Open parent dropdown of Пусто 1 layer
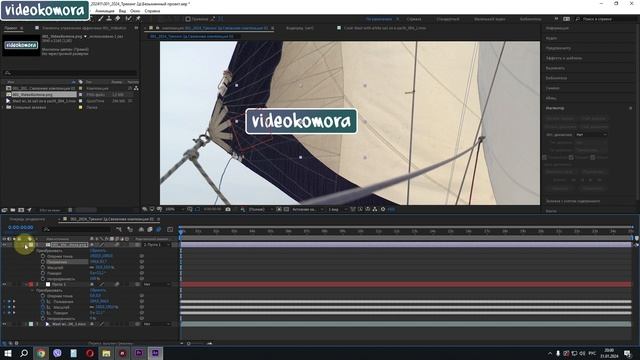640x360 pixels. point(156,284)
